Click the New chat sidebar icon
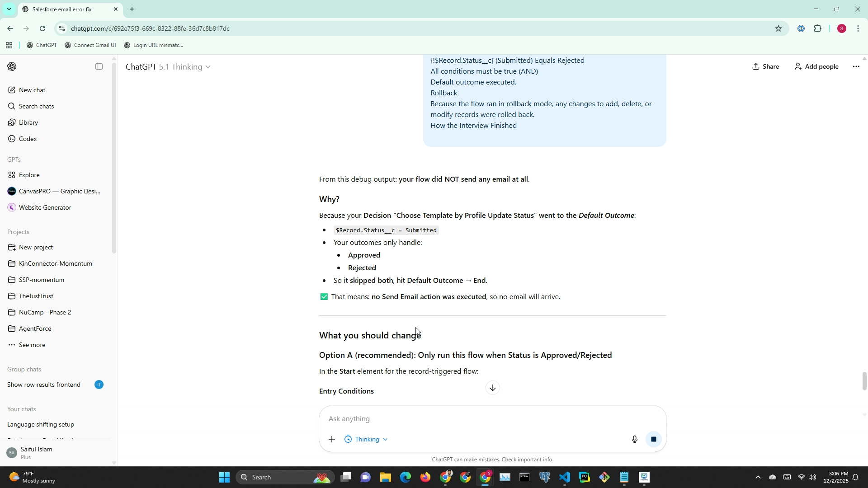 point(12,90)
